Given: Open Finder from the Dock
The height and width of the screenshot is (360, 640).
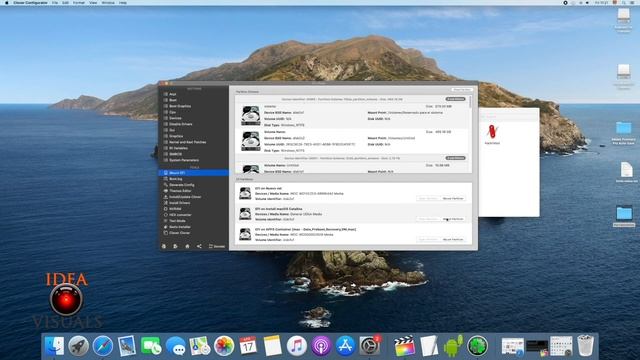Looking at the screenshot, I should pos(54,346).
